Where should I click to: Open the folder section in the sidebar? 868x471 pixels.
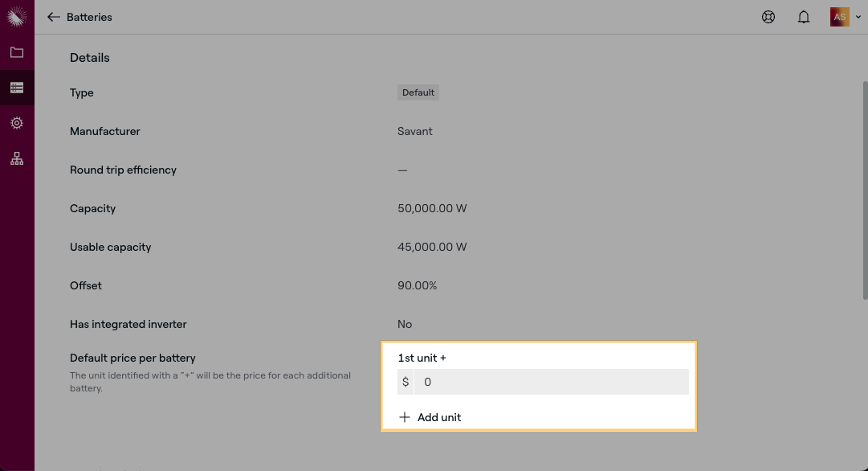tap(17, 52)
